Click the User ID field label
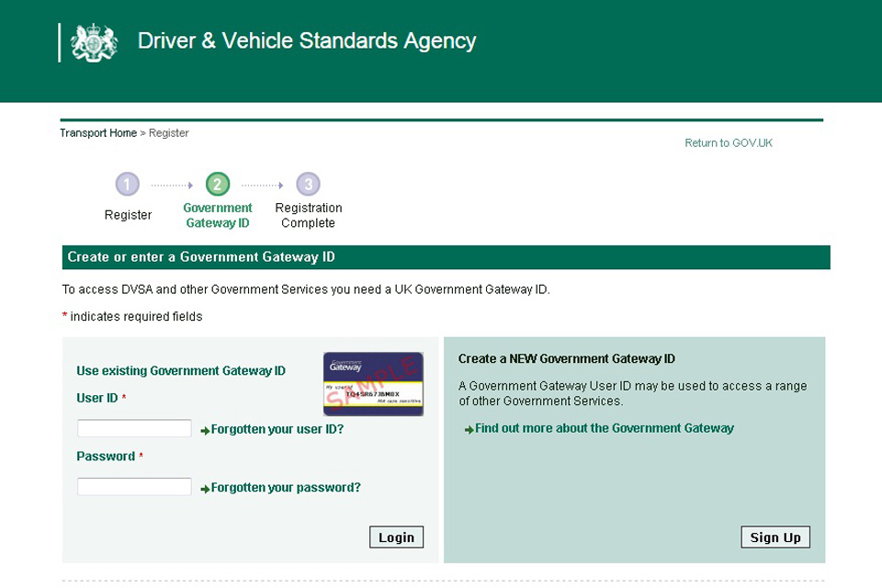This screenshot has height=588, width=882. [x=97, y=398]
